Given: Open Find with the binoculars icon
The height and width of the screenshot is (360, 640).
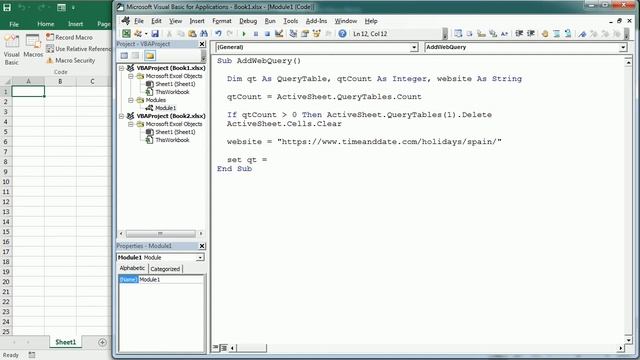Looking at the screenshot, I should (204, 34).
